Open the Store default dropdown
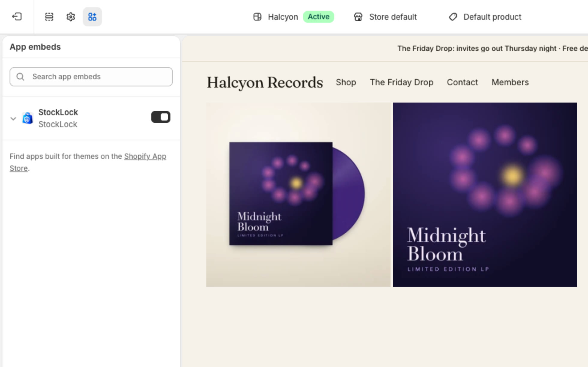 point(385,17)
